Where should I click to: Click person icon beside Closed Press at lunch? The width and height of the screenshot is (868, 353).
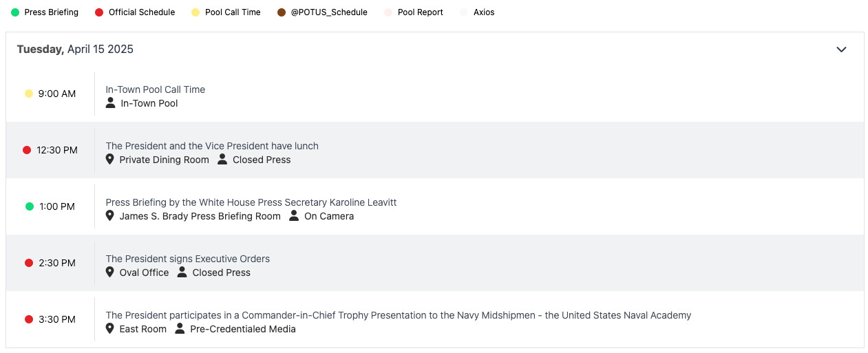[222, 160]
